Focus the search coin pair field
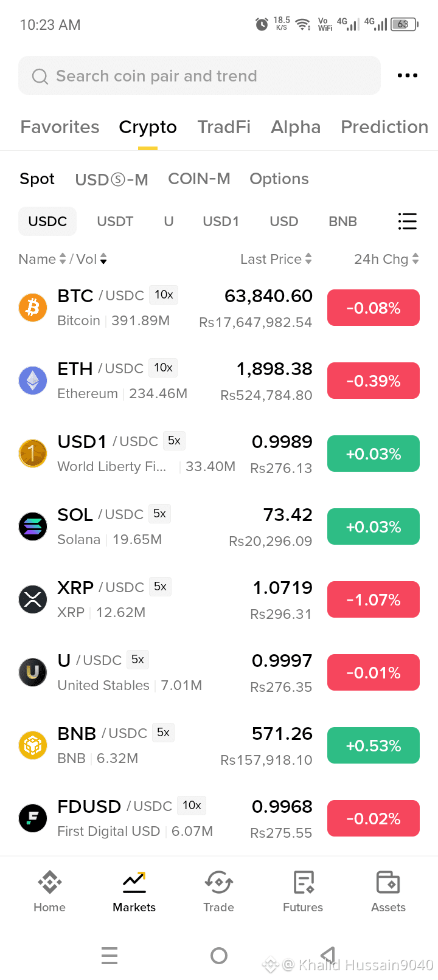 coord(200,75)
